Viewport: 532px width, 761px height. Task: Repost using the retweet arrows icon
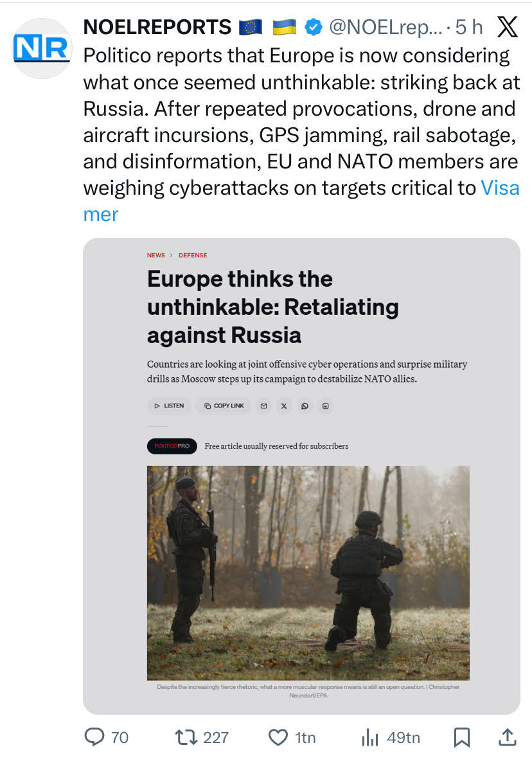pyautogui.click(x=186, y=737)
